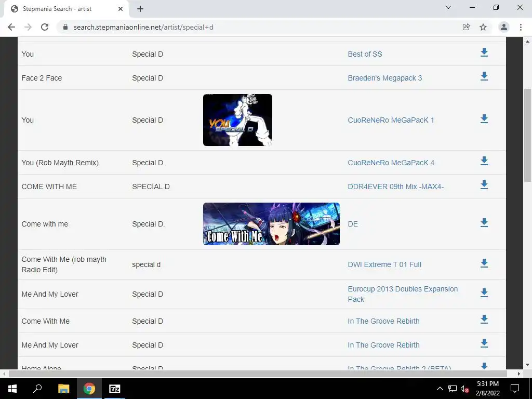Screen dimensions: 532x399
Task: Open Braeden's Megapack 3 link
Action: 385,78
